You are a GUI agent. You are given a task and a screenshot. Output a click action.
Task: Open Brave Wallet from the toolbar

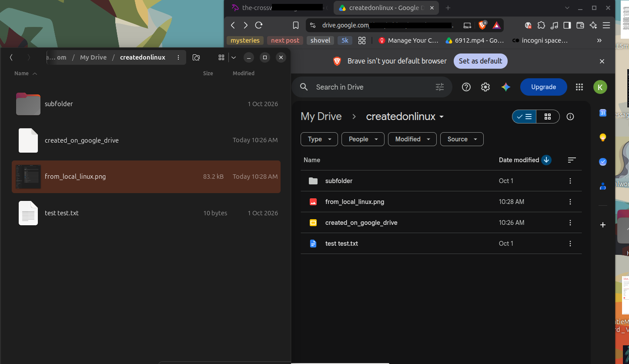(x=580, y=25)
